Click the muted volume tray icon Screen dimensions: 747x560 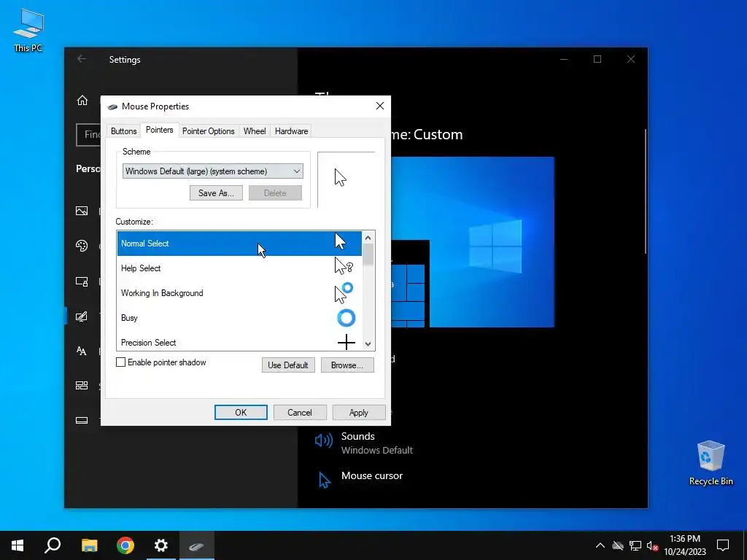tap(652, 545)
